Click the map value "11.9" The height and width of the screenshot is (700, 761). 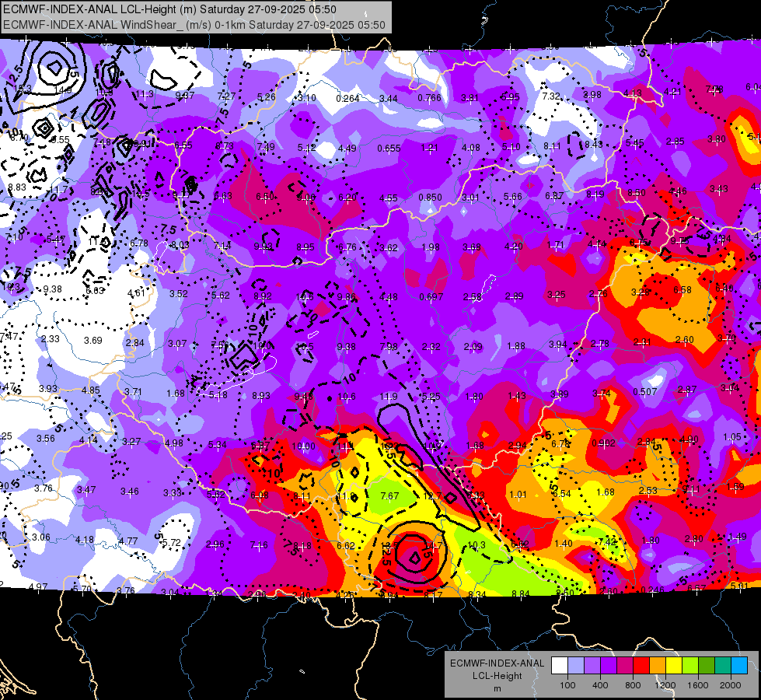388,397
